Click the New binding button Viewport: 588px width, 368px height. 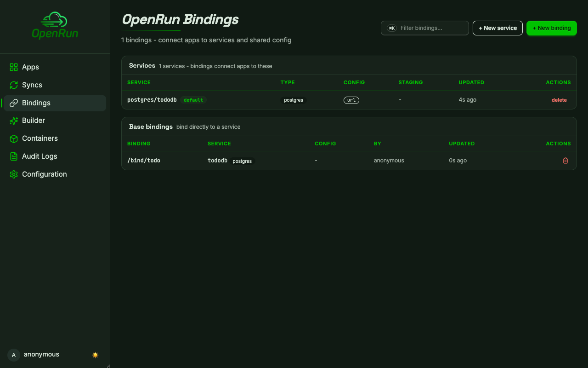click(x=551, y=28)
